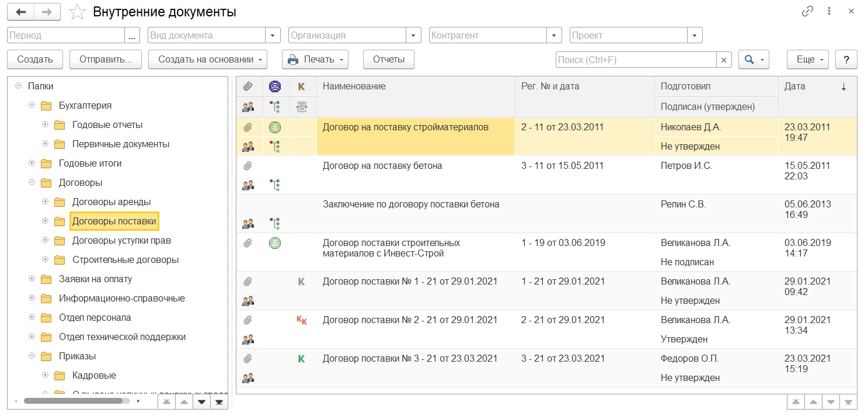
Task: Click the Поиск search input field
Action: 635,60
